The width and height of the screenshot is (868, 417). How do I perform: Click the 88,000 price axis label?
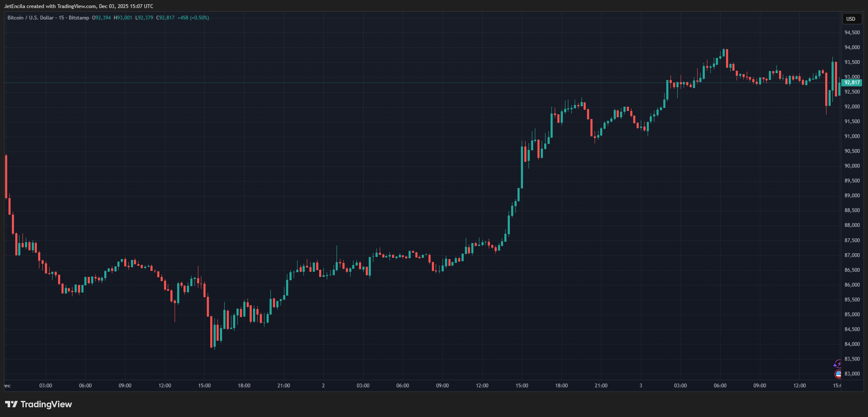[852, 225]
